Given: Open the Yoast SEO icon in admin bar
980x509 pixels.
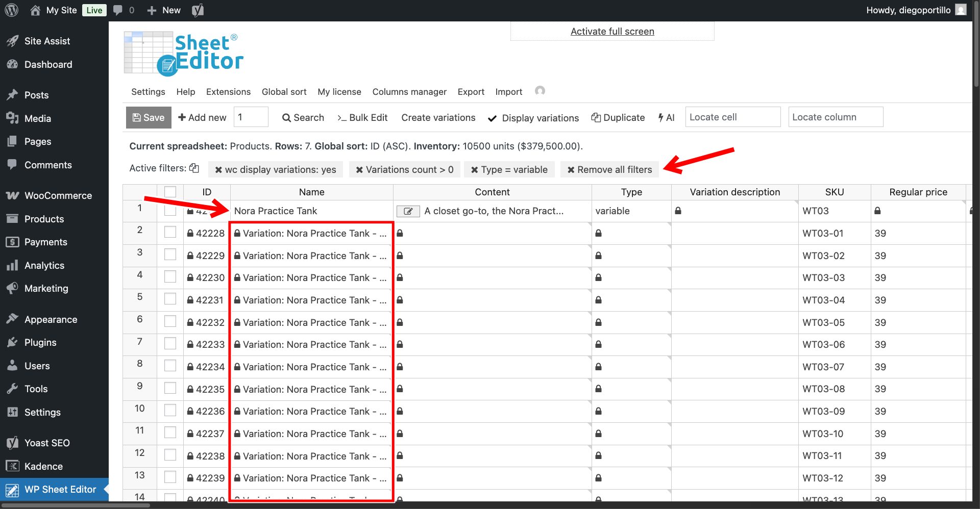Looking at the screenshot, I should (x=198, y=10).
